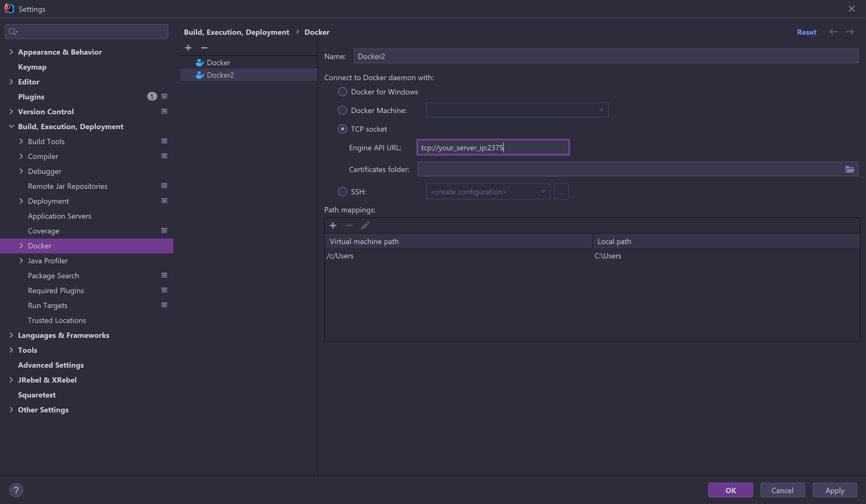Apply the settings changes

point(835,490)
